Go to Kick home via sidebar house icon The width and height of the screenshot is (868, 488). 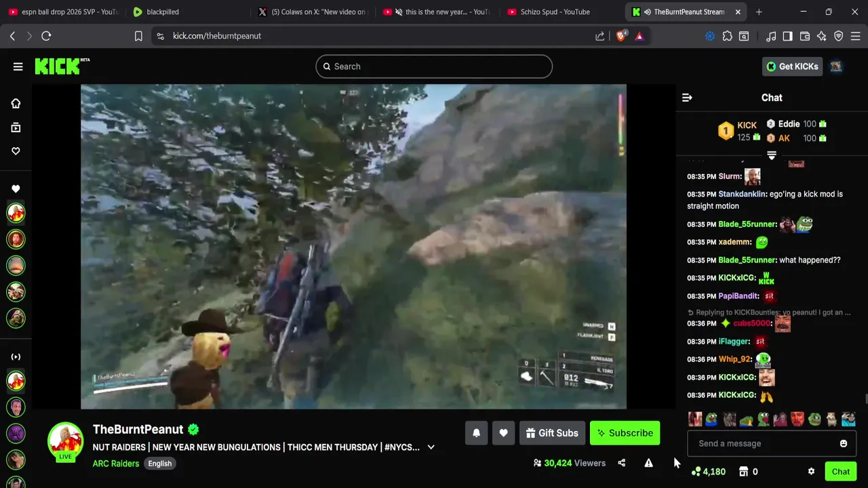coord(16,104)
